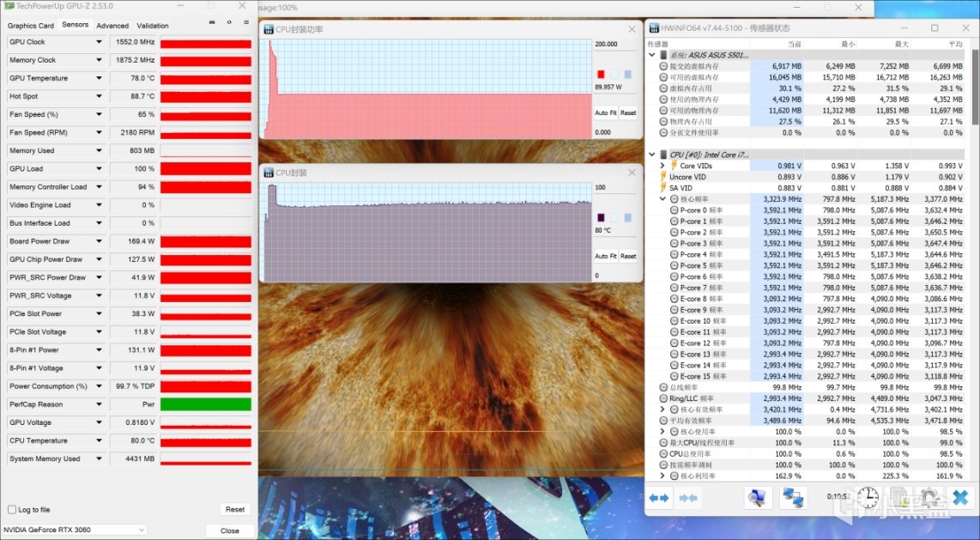The width and height of the screenshot is (980, 540).
Task: Open the Validation tab
Action: pos(153,26)
